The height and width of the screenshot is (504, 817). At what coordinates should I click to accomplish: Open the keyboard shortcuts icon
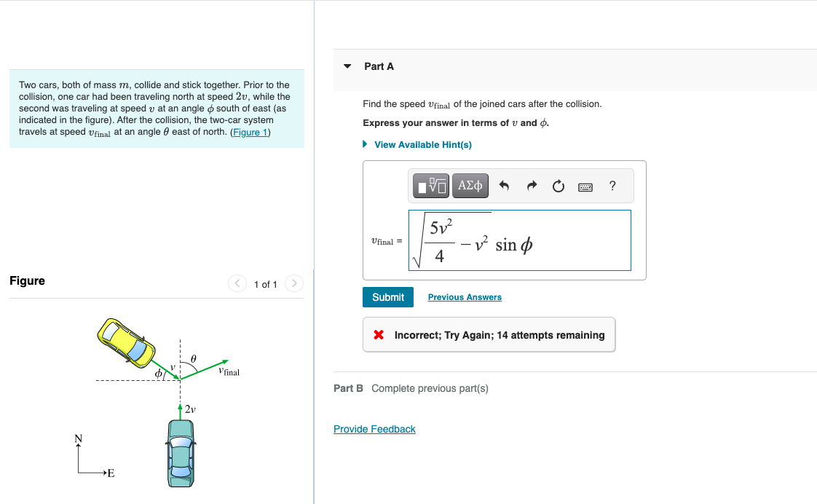click(585, 186)
